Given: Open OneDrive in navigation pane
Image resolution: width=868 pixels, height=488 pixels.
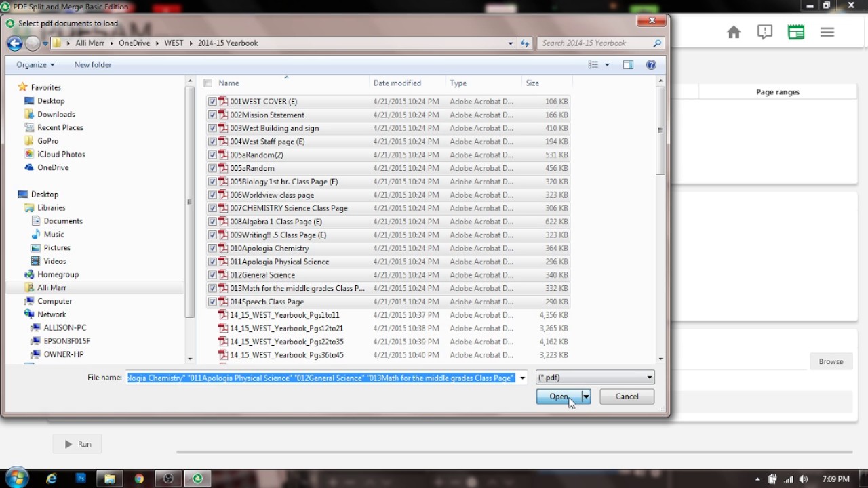Looking at the screenshot, I should coord(53,167).
